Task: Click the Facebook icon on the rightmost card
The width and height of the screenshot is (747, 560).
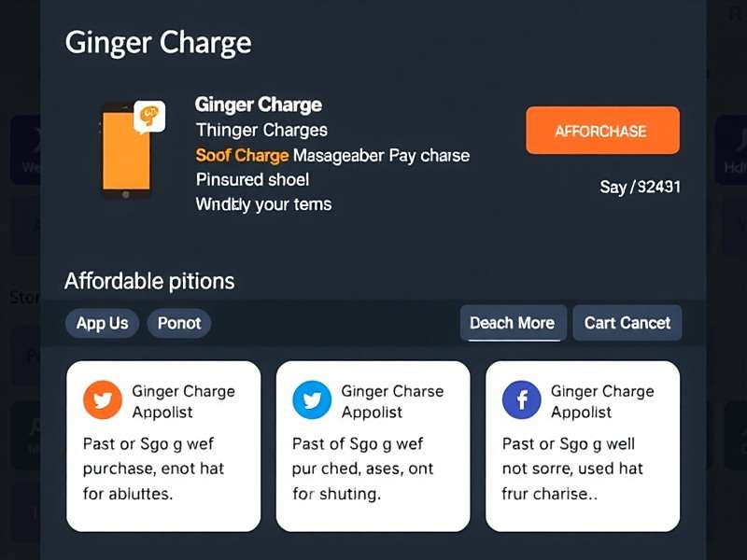Action: pos(521,401)
